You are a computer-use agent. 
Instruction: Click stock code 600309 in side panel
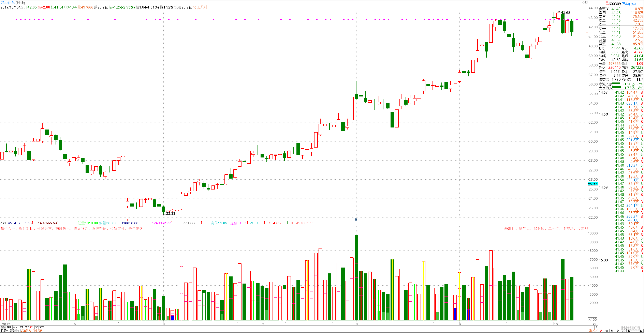pos(615,4)
